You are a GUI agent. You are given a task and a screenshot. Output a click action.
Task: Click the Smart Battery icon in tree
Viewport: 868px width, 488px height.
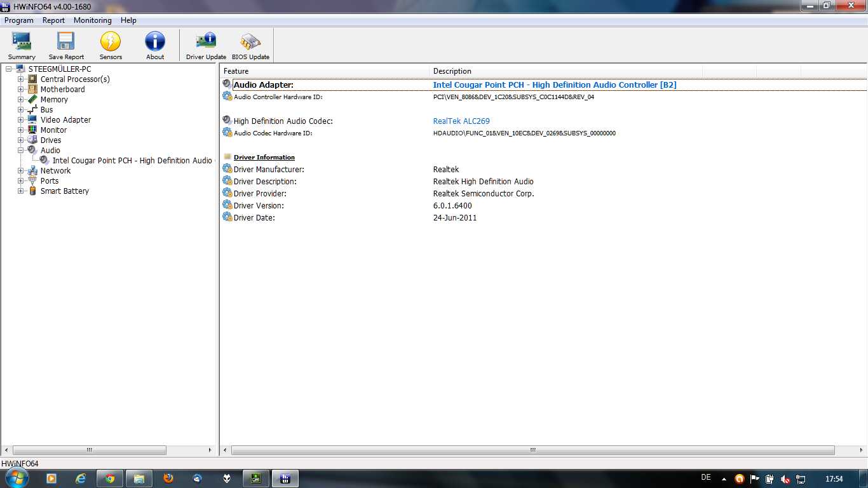coord(32,191)
